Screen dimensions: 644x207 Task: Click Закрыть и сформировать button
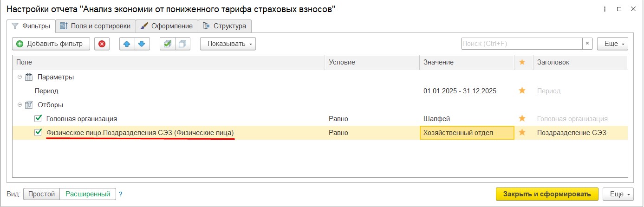[x=546, y=194]
